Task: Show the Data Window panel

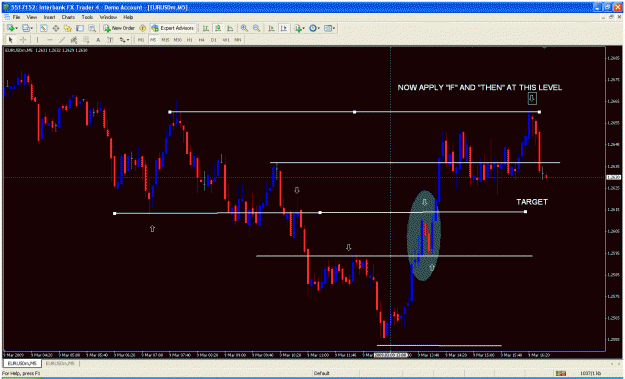Action: point(56,28)
